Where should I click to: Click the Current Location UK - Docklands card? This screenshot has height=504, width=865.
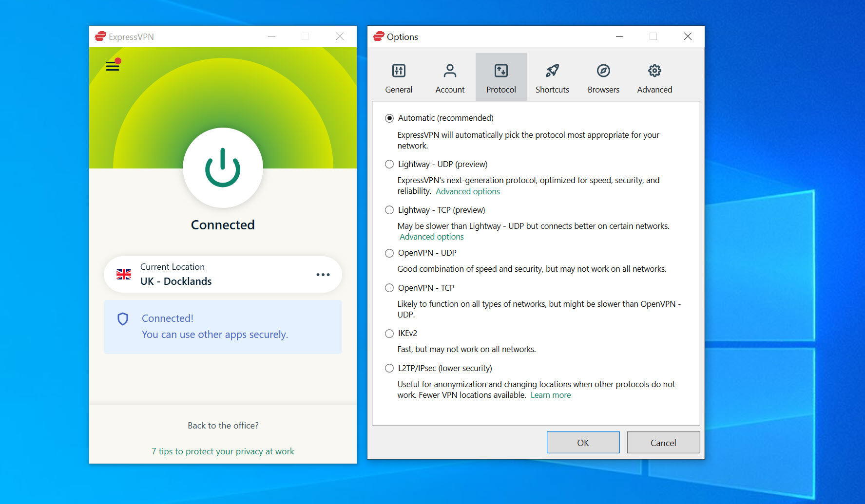click(x=223, y=274)
